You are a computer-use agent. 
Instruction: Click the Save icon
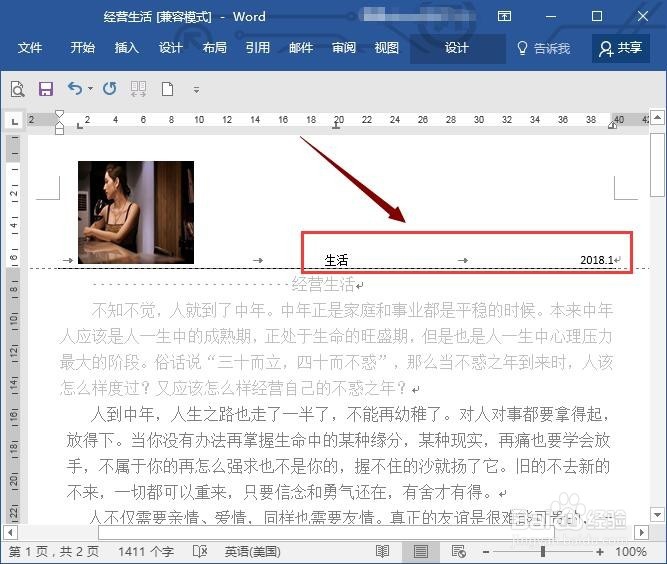[x=46, y=89]
